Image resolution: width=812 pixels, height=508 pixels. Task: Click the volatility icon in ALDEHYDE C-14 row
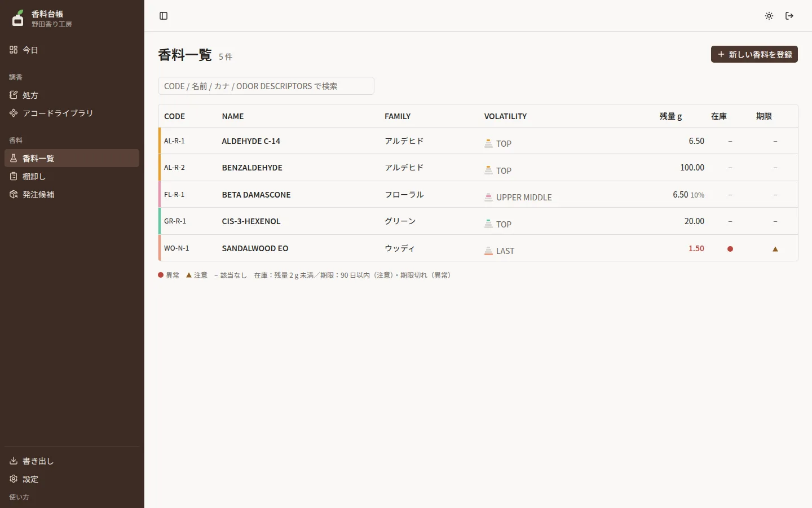coord(488,143)
